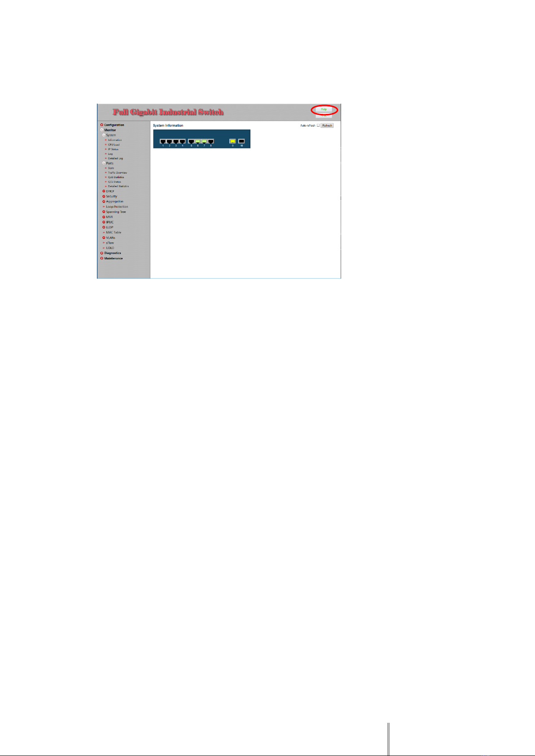This screenshot has width=535, height=756.
Task: Collapse the Ports submenu
Action: (104, 163)
